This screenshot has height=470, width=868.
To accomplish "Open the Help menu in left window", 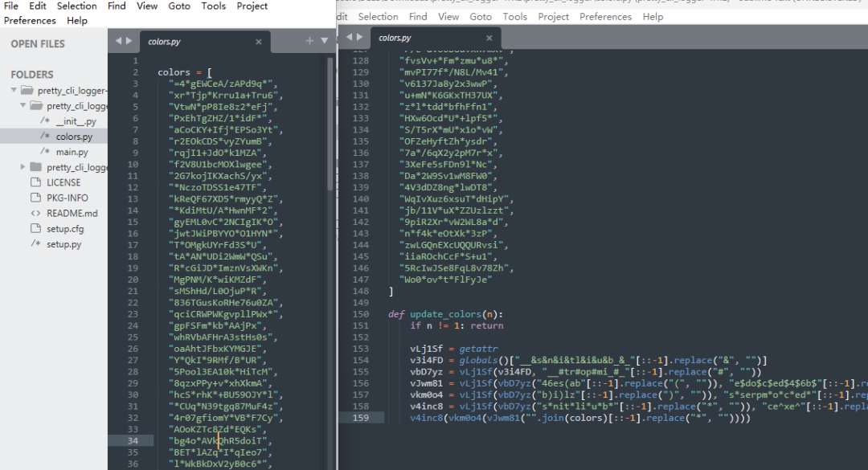I will pos(77,20).
